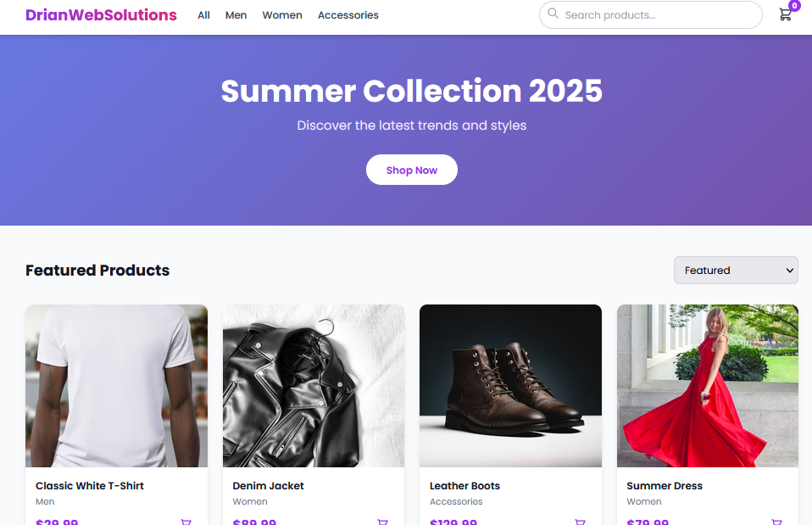Image resolution: width=812 pixels, height=525 pixels.
Task: Open the Featured sort dropdown
Action: [735, 270]
